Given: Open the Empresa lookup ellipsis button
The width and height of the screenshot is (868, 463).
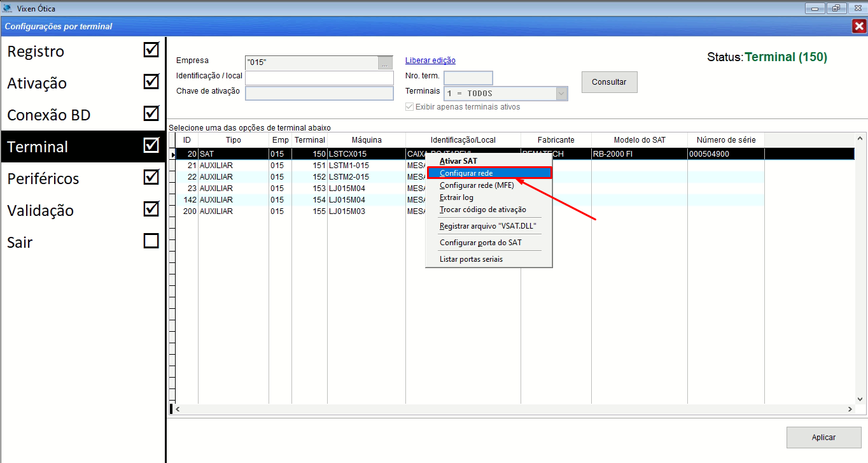Looking at the screenshot, I should (x=386, y=62).
